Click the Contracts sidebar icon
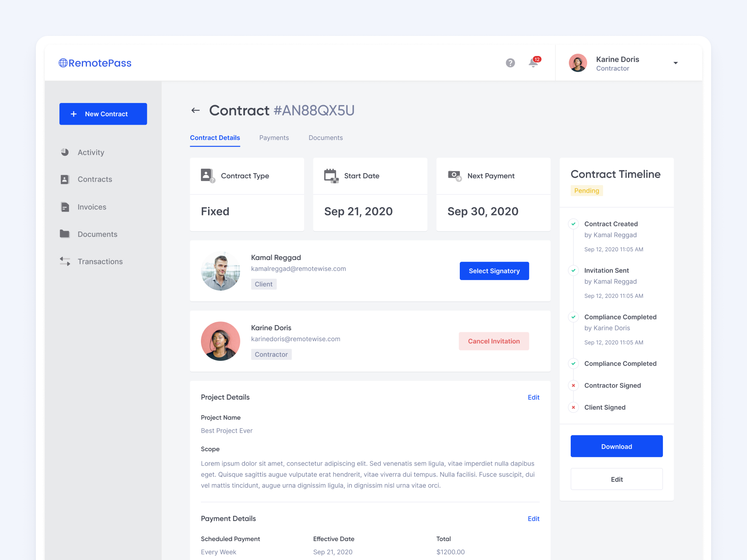Screen dimensions: 747x560 (x=65, y=180)
